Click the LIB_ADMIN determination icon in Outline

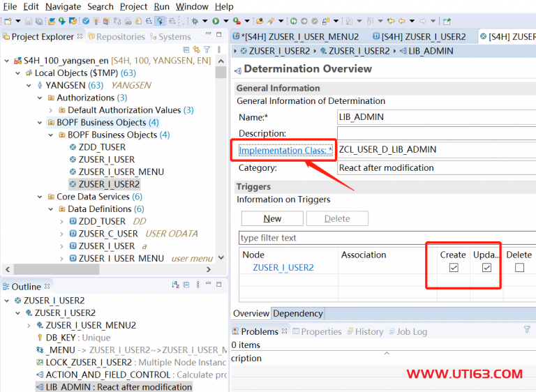pos(40,387)
